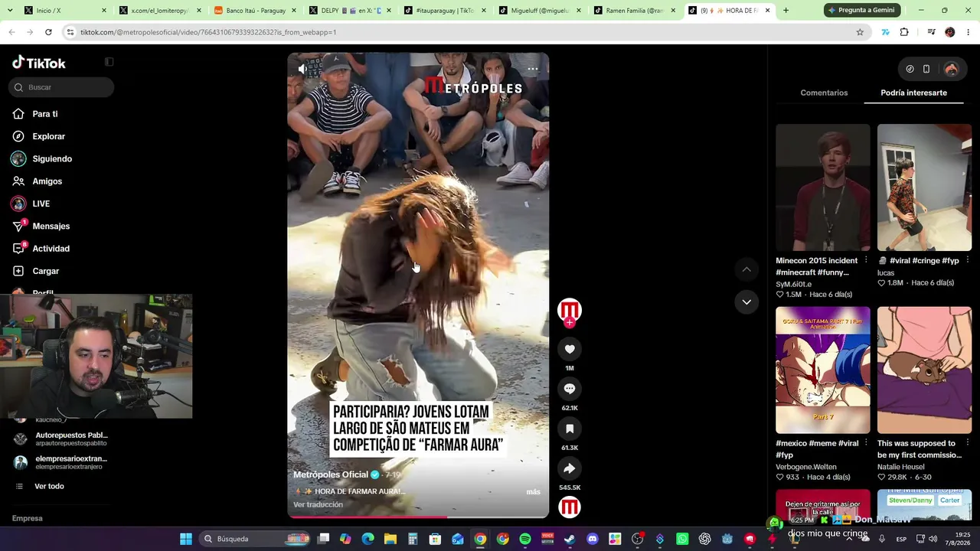Open the #viral #cringe #fyp video thumbnail
980x551 pixels.
924,187
